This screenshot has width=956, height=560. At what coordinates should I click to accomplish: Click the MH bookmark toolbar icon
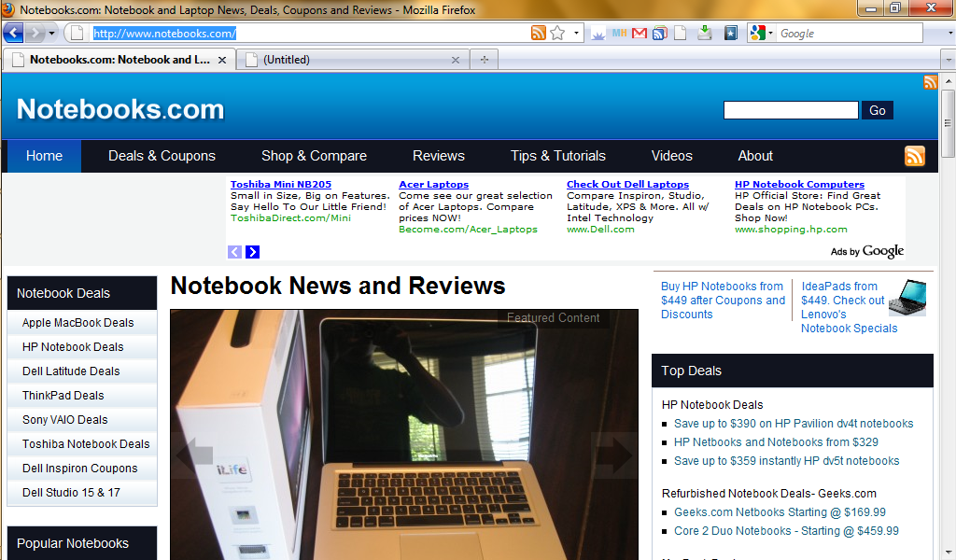click(620, 33)
